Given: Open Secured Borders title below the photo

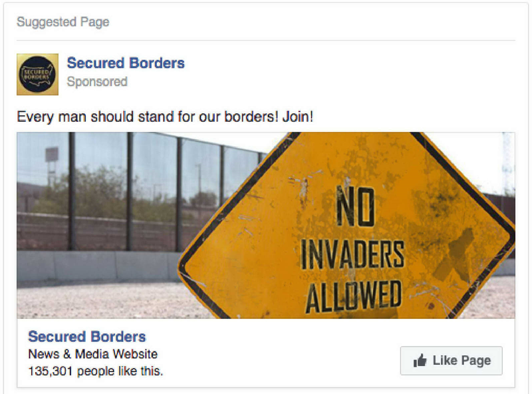Looking at the screenshot, I should tap(87, 337).
